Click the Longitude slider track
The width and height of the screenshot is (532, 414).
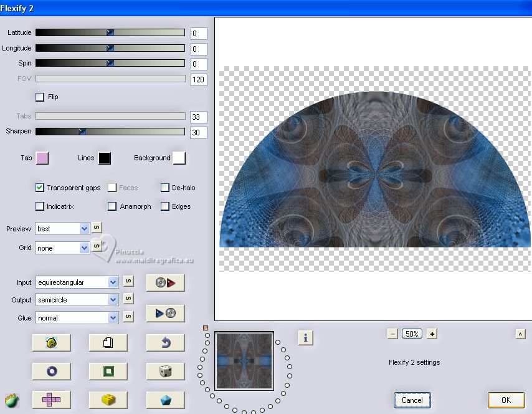pos(110,48)
